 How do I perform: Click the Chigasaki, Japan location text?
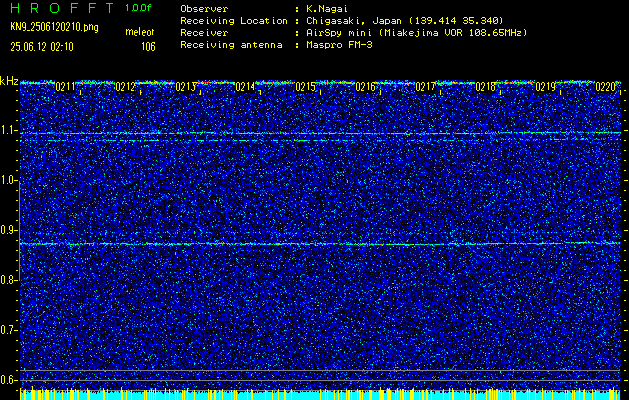tap(404, 20)
